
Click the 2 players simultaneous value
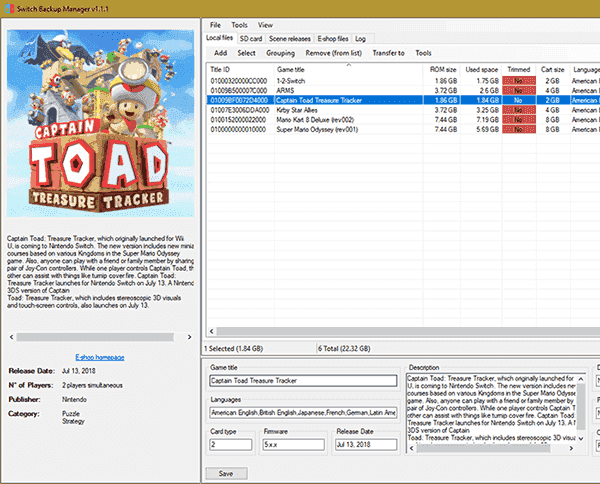[92, 385]
